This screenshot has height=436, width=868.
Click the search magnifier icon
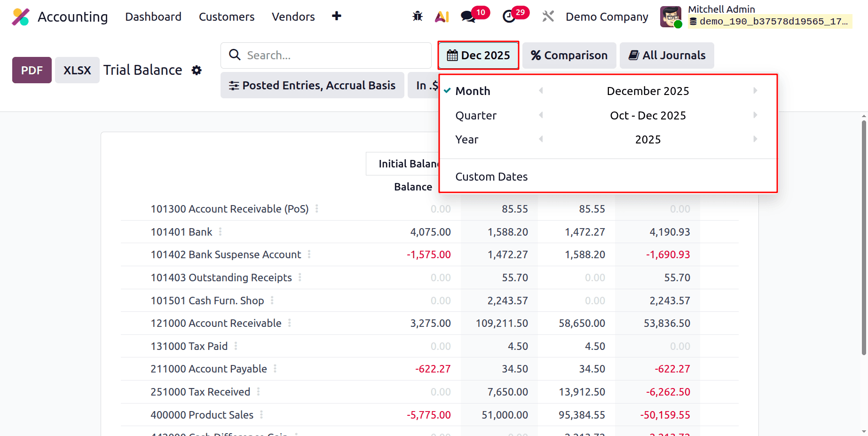point(235,55)
